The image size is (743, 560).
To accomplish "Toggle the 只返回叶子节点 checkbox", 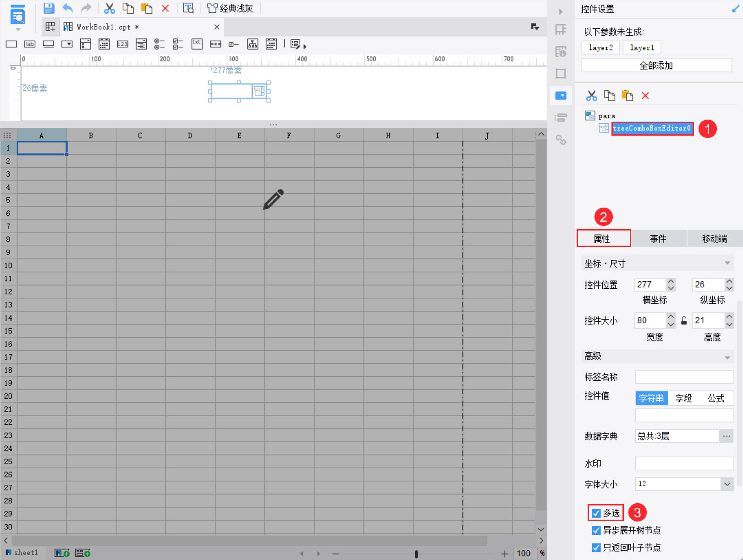I will 596,548.
